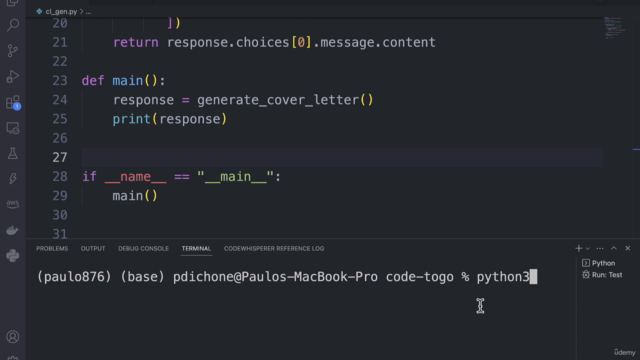Place cursor on empty line 27
The width and height of the screenshot is (640, 360).
(x=342, y=158)
